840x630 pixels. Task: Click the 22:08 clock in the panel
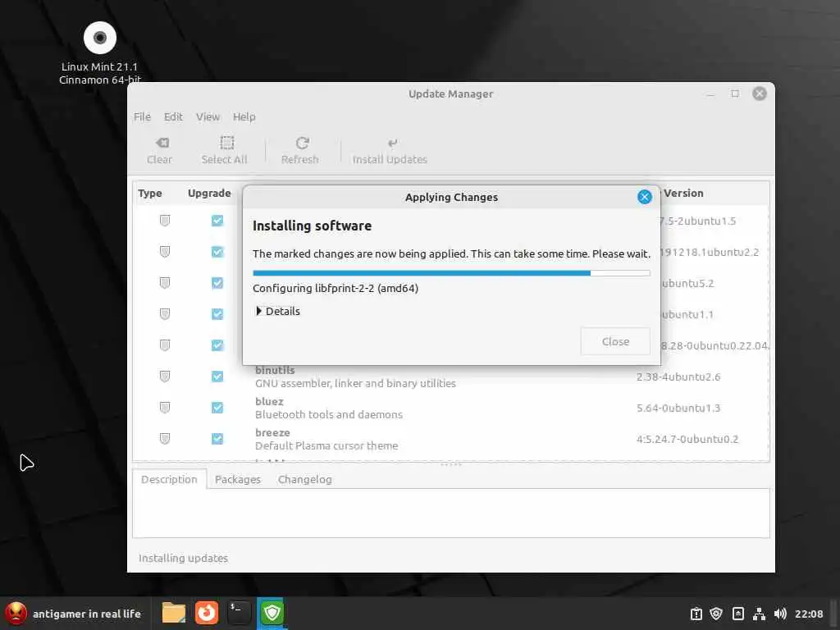[808, 614]
